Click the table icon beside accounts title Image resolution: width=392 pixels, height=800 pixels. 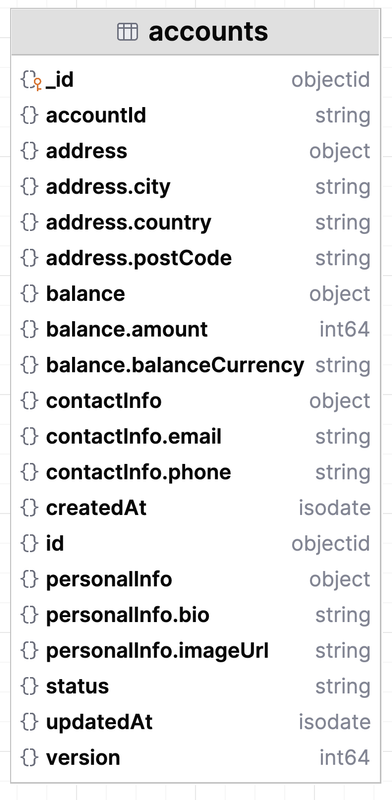point(127,32)
